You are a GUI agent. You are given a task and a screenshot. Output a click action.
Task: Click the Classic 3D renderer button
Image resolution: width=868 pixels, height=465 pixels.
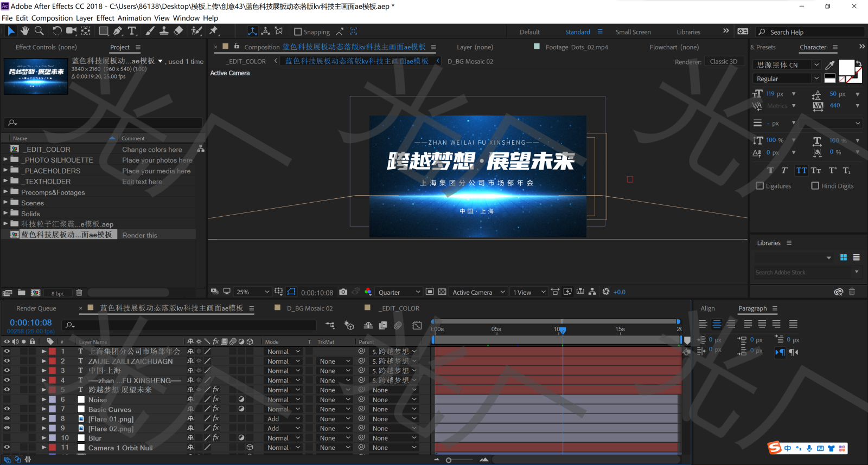pos(723,61)
